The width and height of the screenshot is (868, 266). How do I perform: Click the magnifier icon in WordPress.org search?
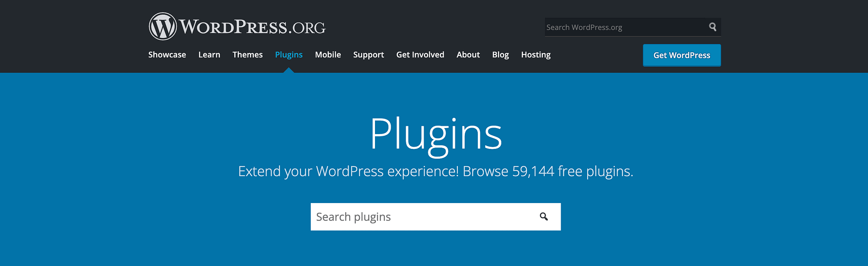click(x=713, y=27)
